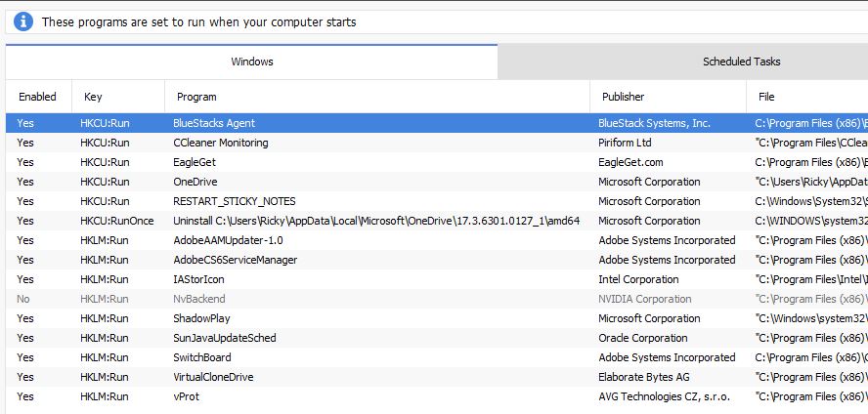Switch to the Scheduled Tasks tab

coord(741,62)
